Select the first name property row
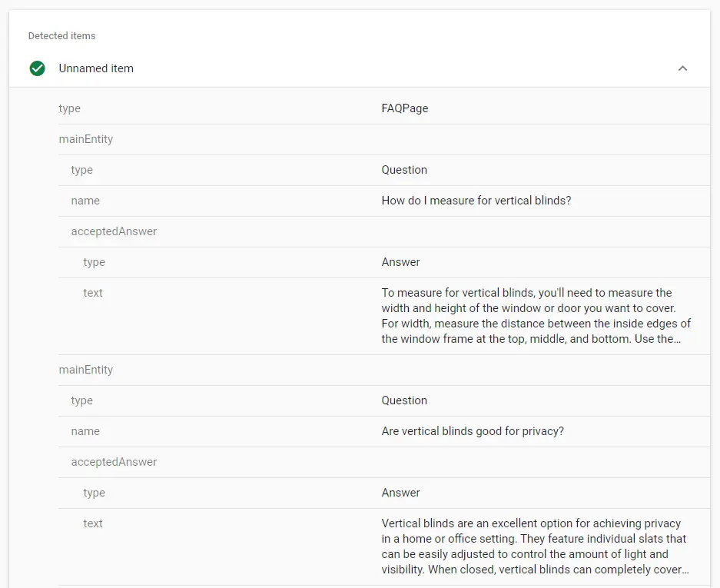 [x=85, y=201]
